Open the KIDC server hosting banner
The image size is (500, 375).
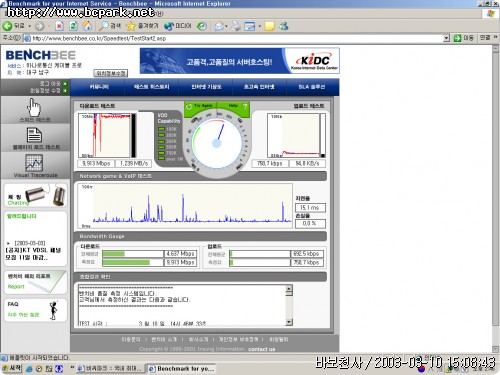240,61
